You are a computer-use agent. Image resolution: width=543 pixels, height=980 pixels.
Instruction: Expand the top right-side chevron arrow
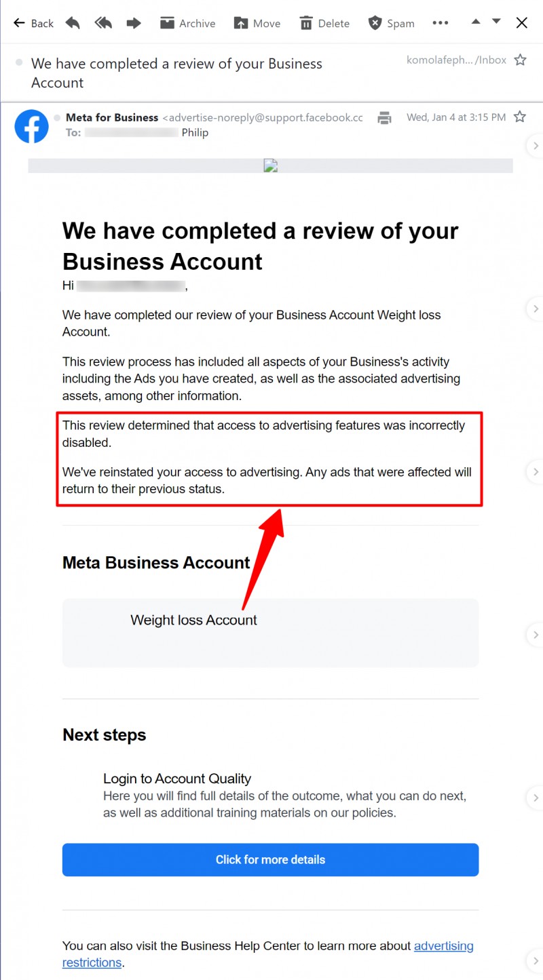click(x=536, y=145)
